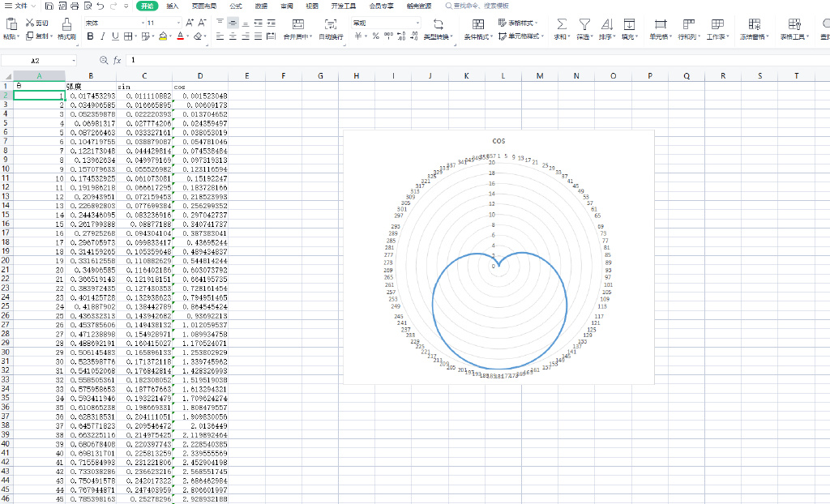Click the increase decimal places icon
Image resolution: width=830 pixels, height=504 pixels.
tap(401, 36)
